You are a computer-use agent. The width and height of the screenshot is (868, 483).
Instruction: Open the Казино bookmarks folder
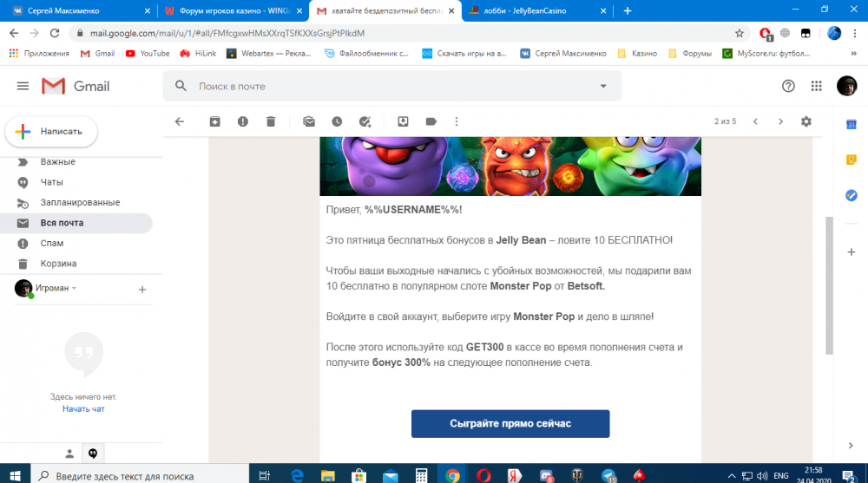click(x=637, y=54)
